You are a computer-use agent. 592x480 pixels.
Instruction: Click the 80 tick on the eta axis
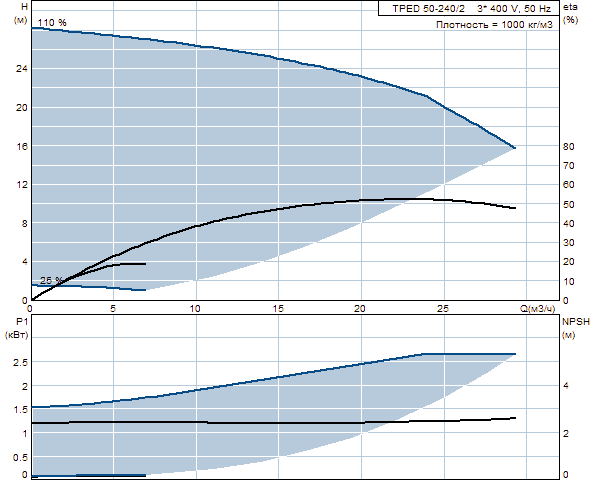pos(569,147)
